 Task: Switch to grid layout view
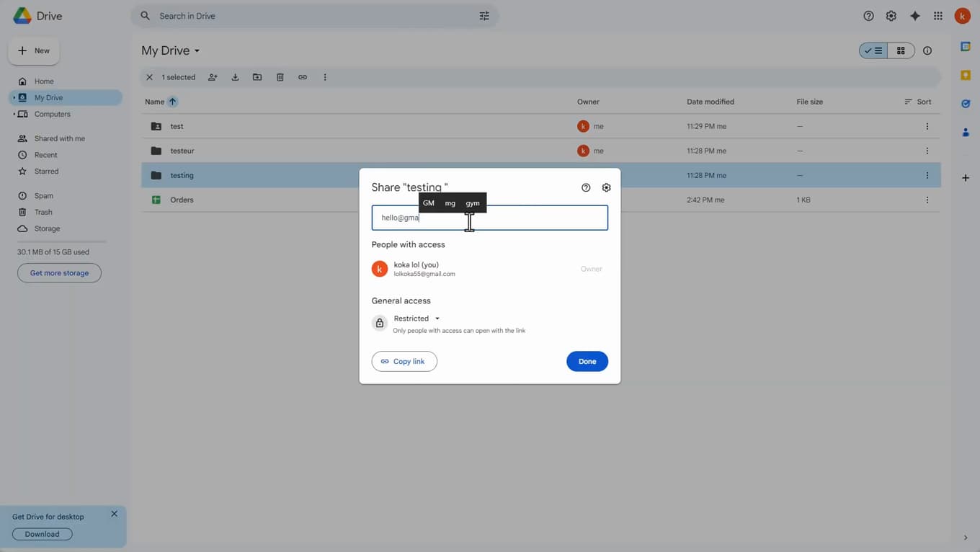coord(901,50)
